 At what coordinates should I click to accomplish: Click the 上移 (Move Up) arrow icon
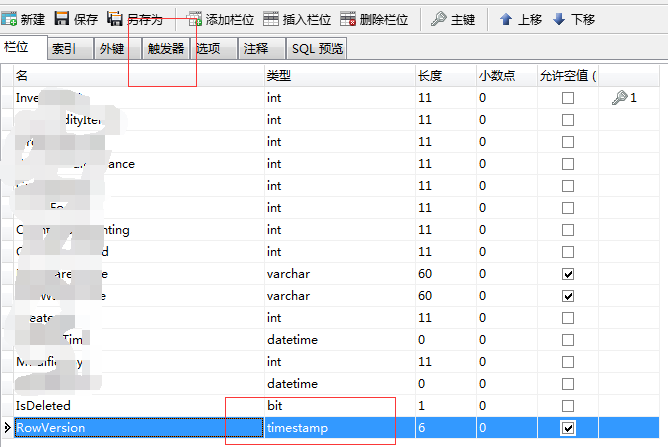pyautogui.click(x=506, y=18)
